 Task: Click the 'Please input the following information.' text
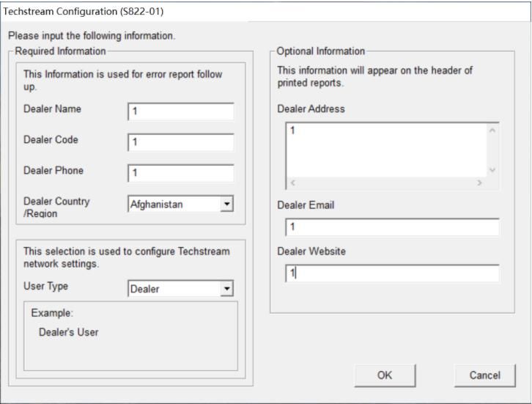92,36
